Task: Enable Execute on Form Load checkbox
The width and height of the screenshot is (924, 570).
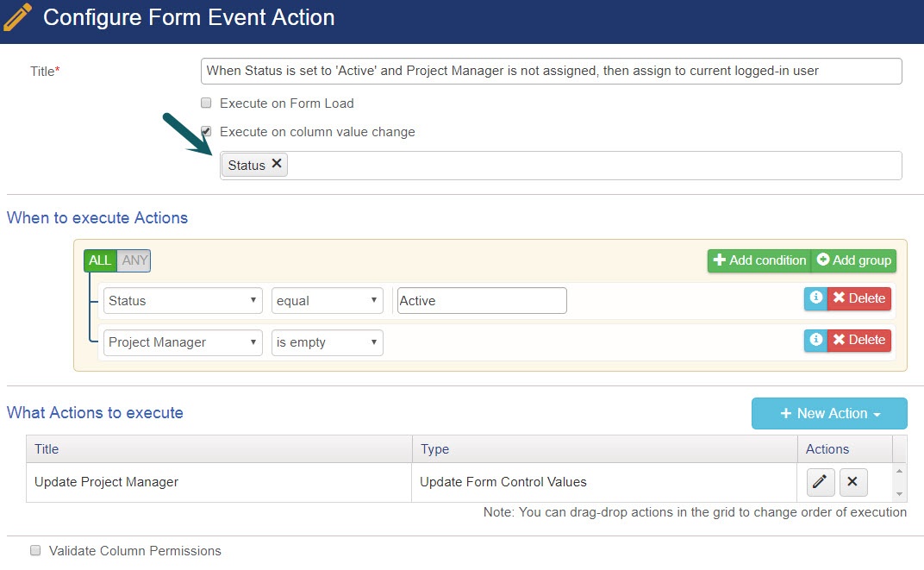Action: click(206, 103)
